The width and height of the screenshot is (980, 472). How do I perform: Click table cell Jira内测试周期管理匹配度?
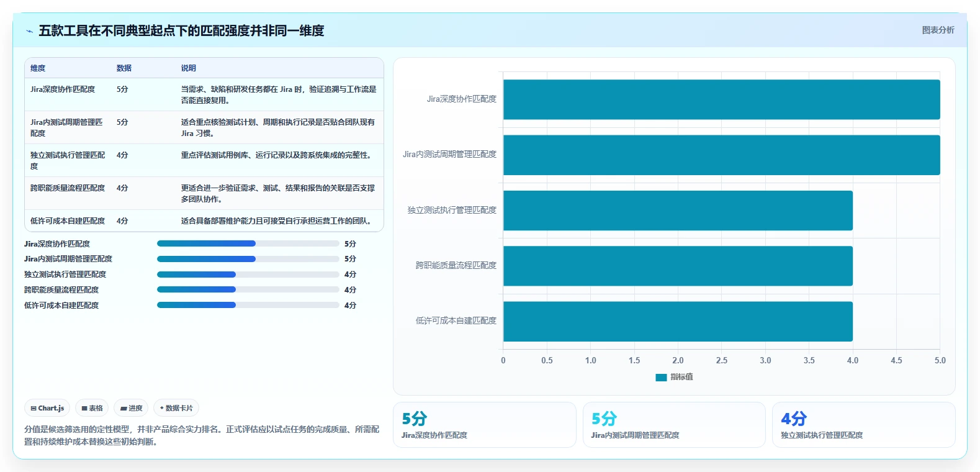point(67,127)
